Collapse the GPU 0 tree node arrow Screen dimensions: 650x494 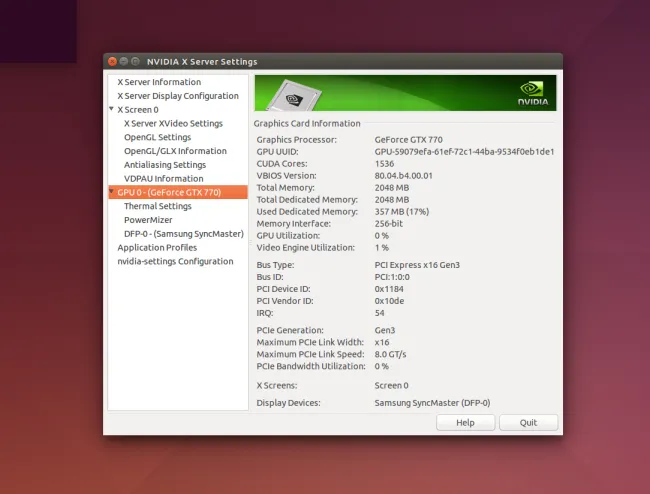coord(112,192)
